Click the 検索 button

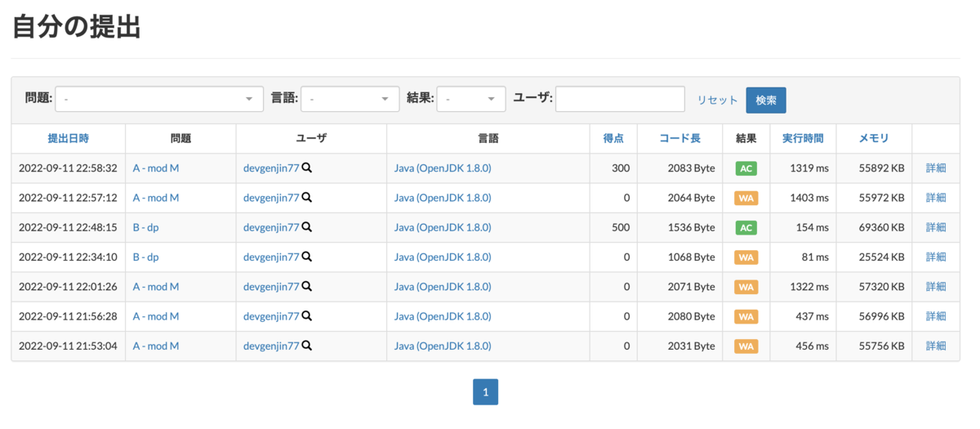click(766, 100)
